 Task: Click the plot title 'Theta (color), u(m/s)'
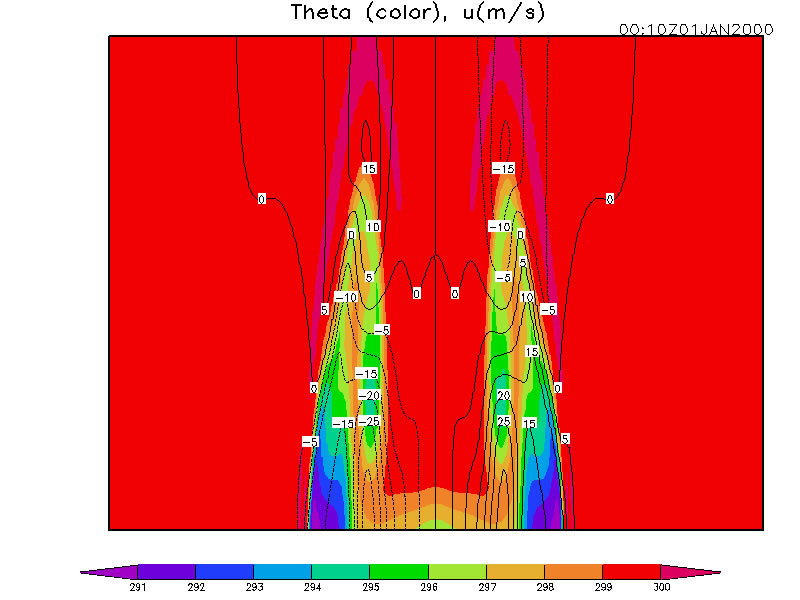(x=418, y=12)
